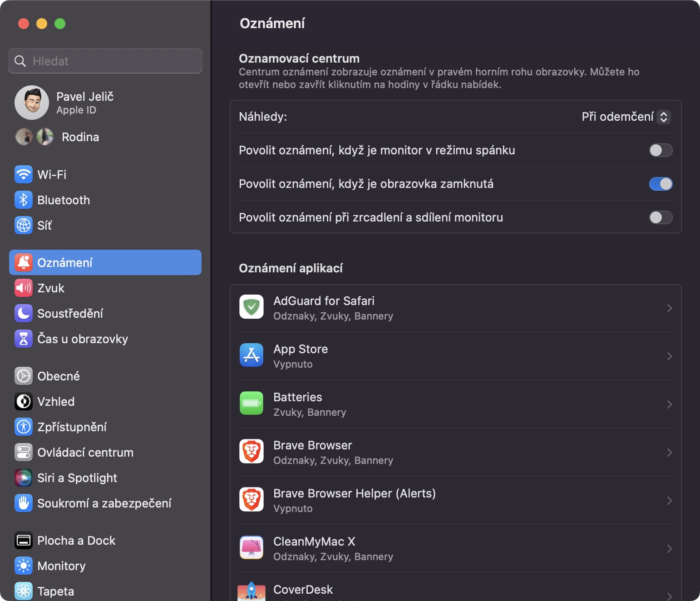Click the Siri a Spotlight icon

tap(24, 478)
